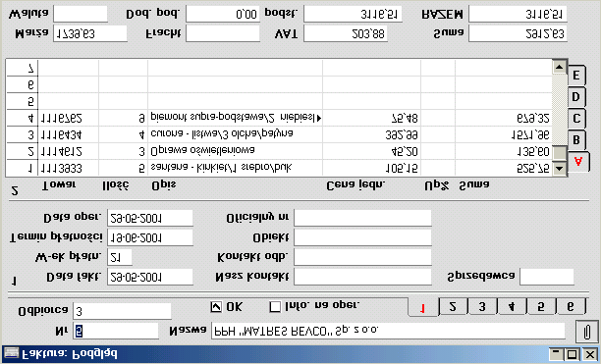The width and height of the screenshot is (601, 364).
Task: Click the Ilość cell in the cutona row
Action: 123,134
